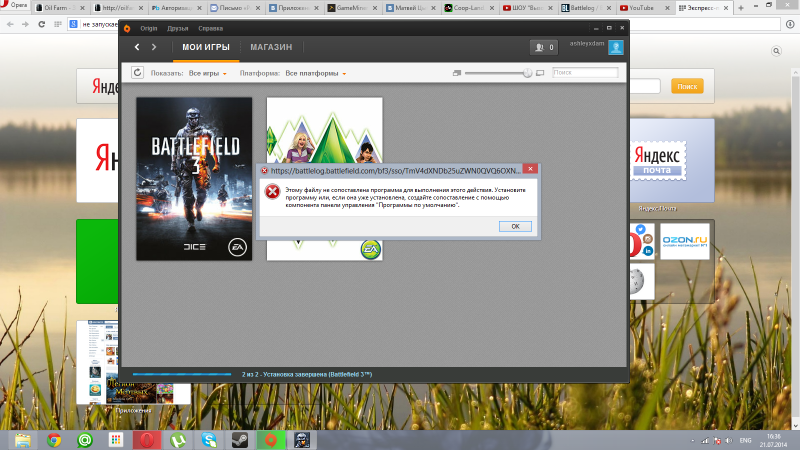Switch to the МОИ ИГРЫ tab
The image size is (800, 450).
click(206, 47)
